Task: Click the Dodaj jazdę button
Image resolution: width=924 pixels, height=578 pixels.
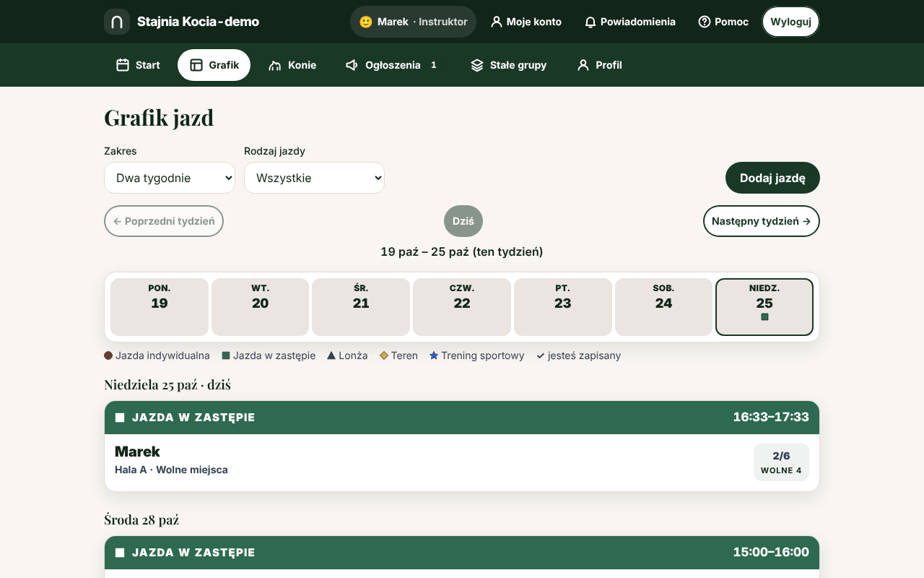Action: pos(772,178)
